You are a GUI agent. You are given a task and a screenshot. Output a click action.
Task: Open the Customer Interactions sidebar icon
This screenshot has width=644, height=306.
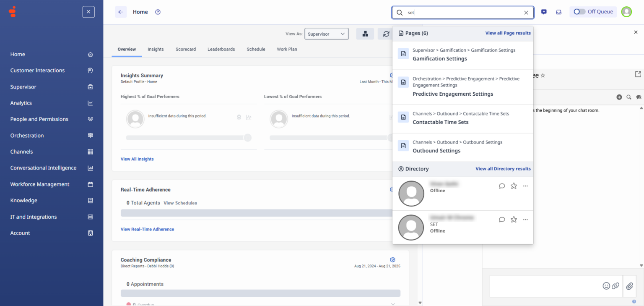(x=90, y=71)
